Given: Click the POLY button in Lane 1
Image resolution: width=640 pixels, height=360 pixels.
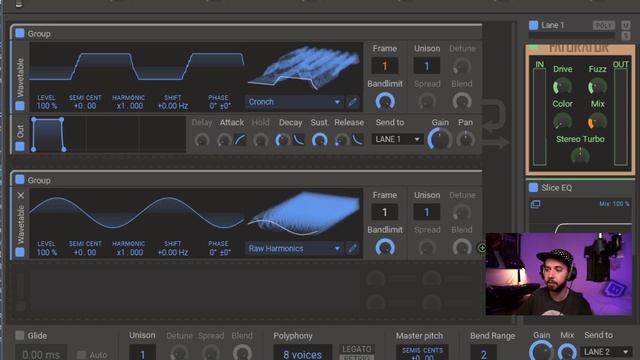Looking at the screenshot, I should click(603, 25).
